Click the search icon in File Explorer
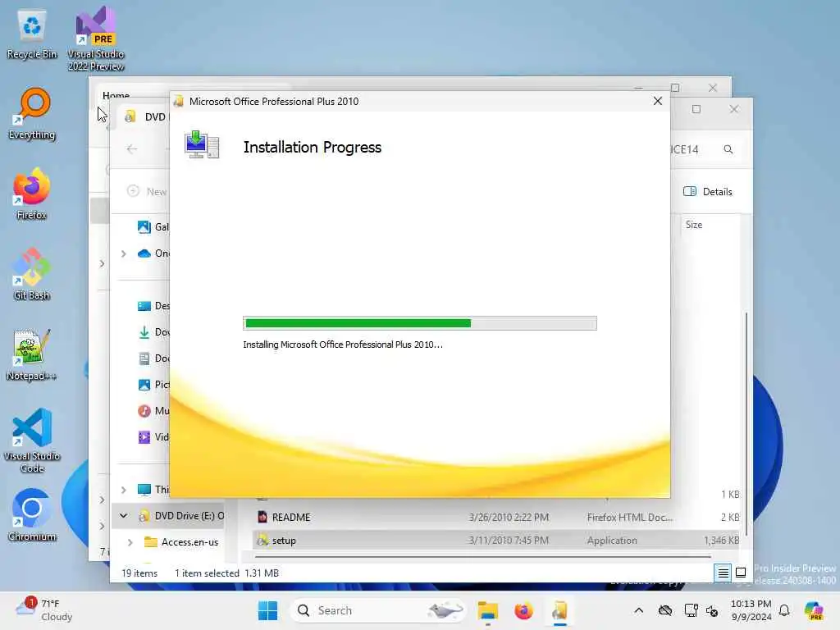 (x=728, y=149)
